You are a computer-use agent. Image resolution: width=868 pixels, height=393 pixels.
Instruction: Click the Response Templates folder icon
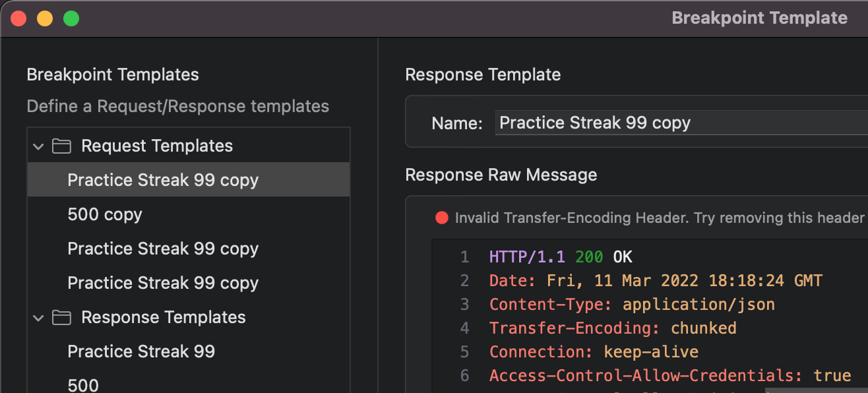61,317
